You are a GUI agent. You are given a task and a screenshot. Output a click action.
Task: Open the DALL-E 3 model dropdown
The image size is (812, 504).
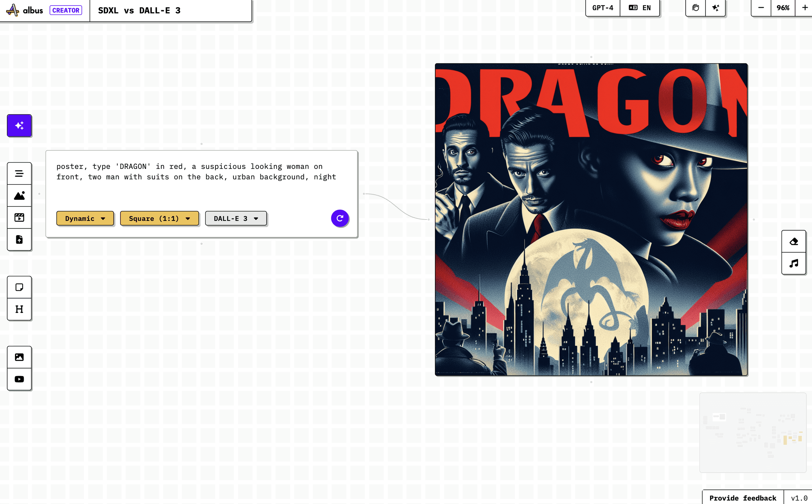tap(236, 218)
